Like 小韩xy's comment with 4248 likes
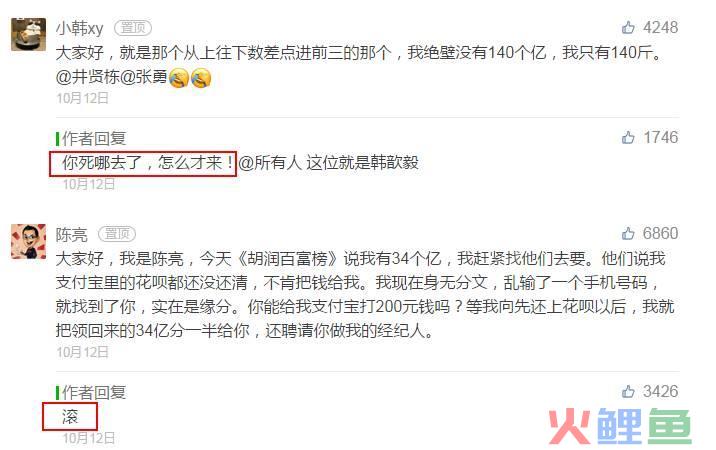This screenshot has height=450, width=716. click(628, 27)
